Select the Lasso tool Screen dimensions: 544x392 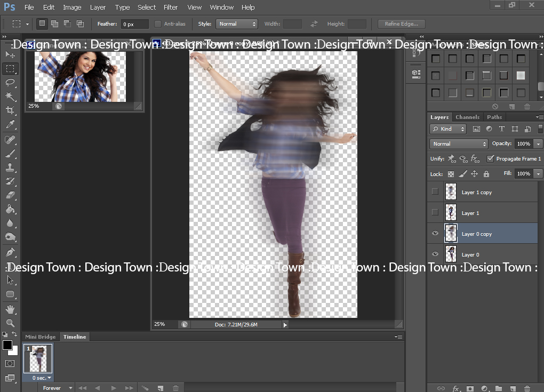[10, 82]
